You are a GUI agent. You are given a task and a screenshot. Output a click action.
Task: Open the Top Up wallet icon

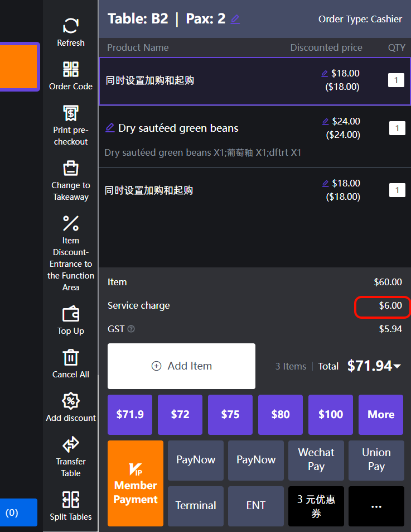pyautogui.click(x=71, y=314)
